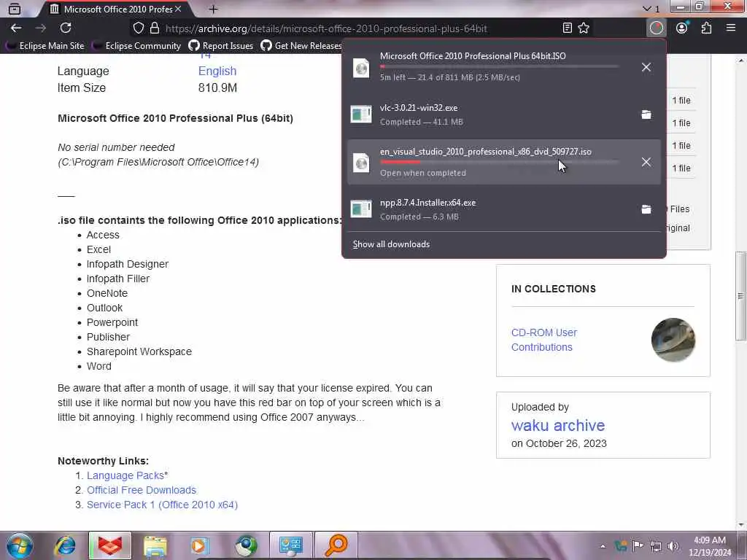Open the hamburger application menu

pyautogui.click(x=731, y=28)
